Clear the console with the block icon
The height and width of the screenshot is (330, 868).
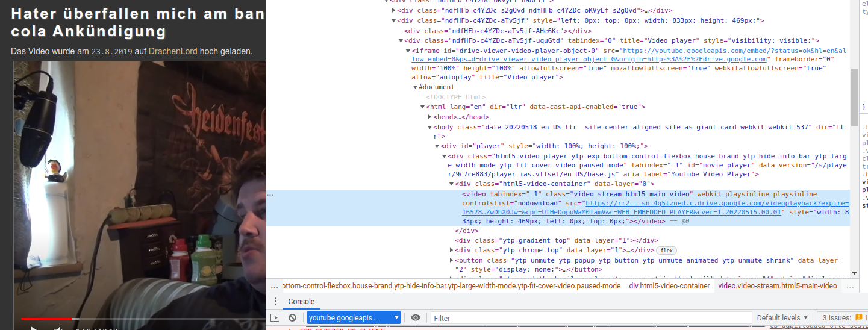[x=292, y=317]
